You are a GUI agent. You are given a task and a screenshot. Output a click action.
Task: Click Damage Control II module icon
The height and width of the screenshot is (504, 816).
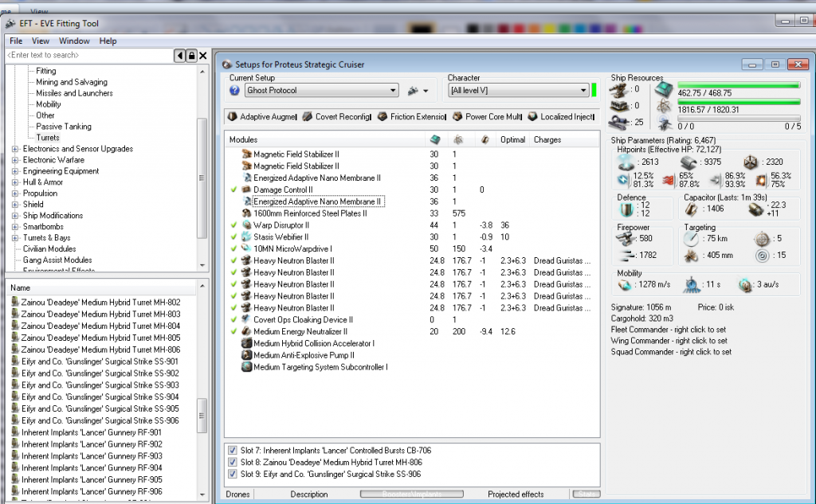tap(247, 189)
